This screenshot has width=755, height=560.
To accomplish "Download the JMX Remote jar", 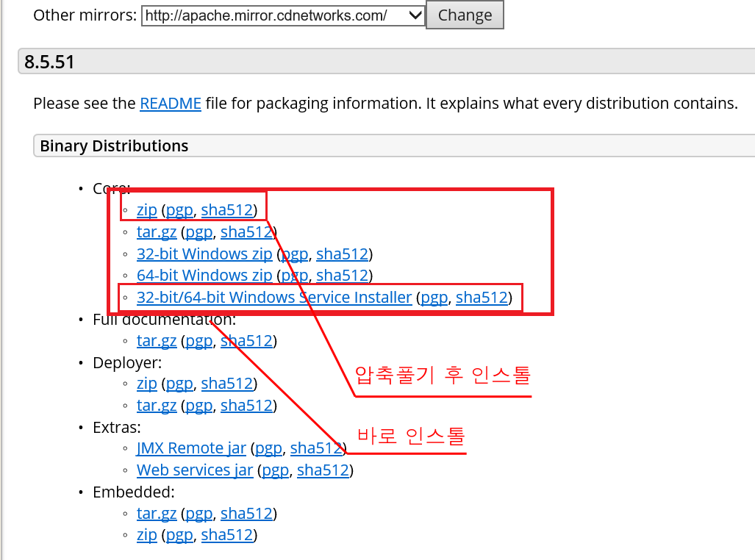I will coord(191,448).
